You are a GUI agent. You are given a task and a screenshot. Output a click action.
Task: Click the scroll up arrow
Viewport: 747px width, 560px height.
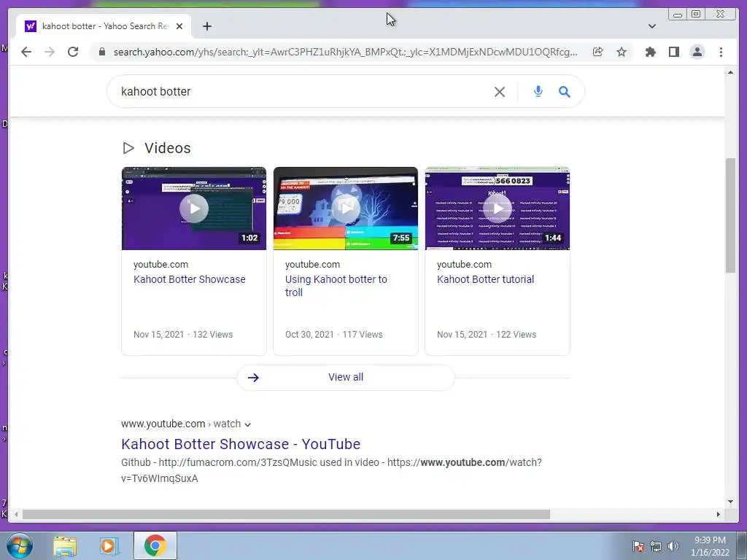click(730, 72)
